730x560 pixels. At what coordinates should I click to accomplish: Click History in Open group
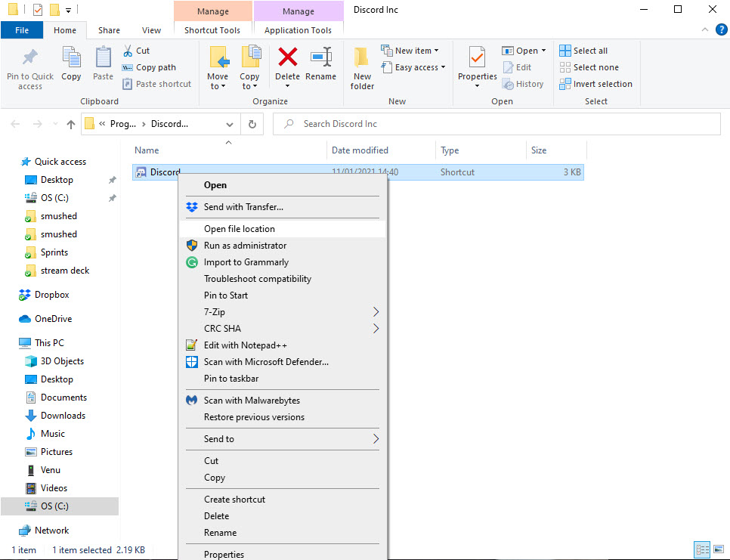[x=523, y=84]
